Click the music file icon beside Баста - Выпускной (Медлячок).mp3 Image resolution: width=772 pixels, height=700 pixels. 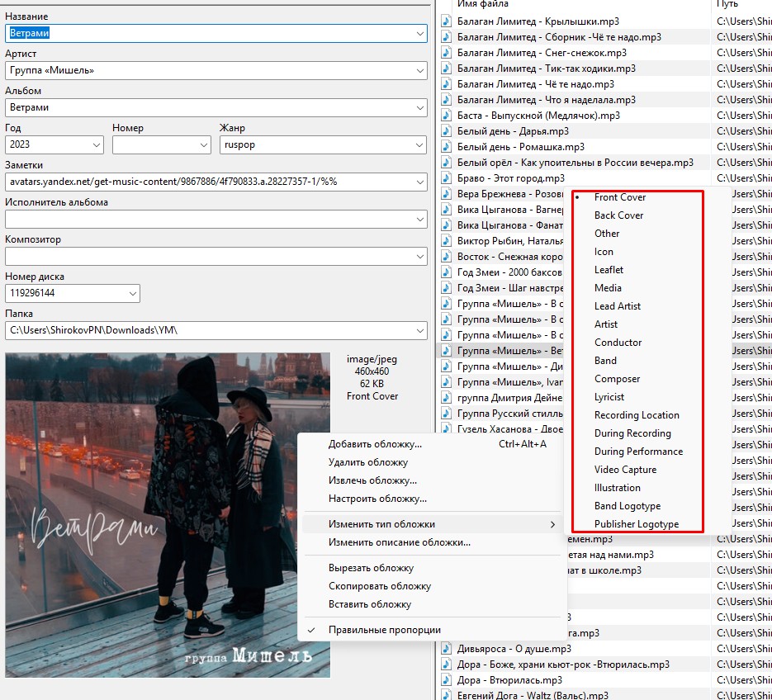tap(447, 116)
